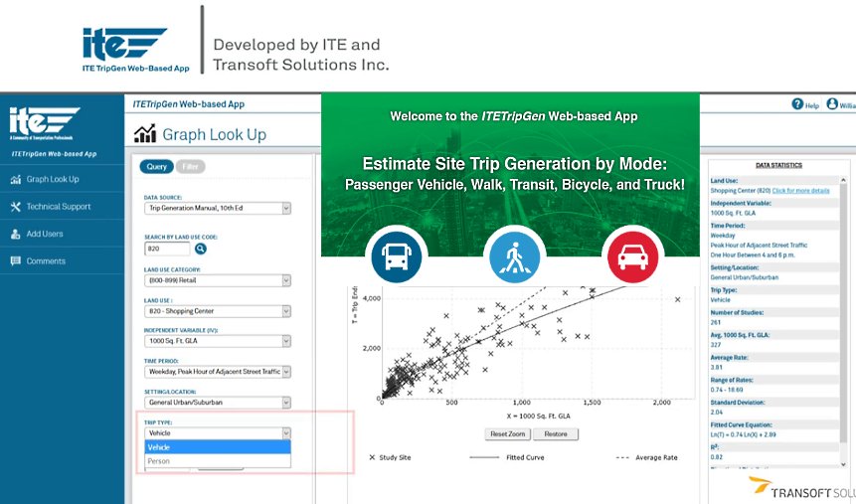This screenshot has height=504, width=856.
Task: Click the Study Site legend entry
Action: tap(390, 457)
